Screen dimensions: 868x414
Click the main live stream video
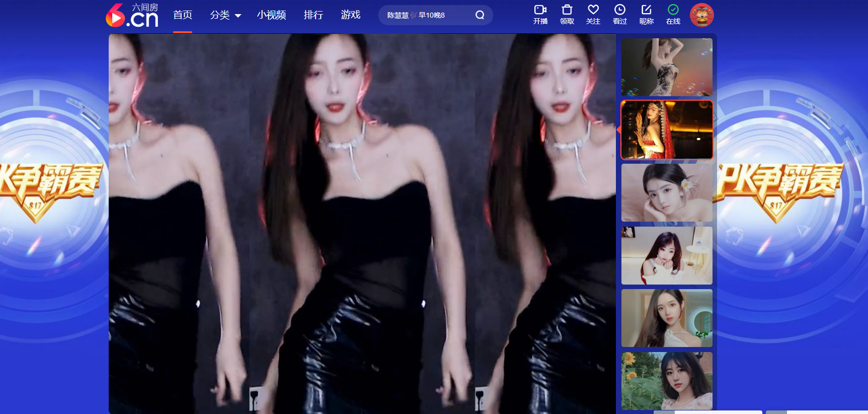tap(362, 224)
